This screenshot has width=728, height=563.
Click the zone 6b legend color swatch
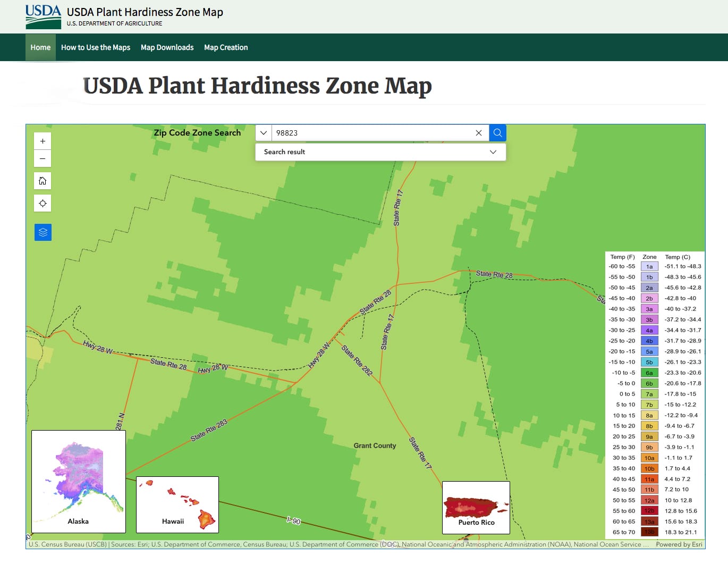(649, 383)
